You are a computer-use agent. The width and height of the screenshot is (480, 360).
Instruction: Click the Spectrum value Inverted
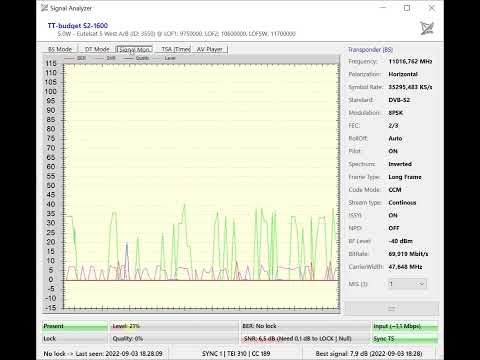tap(400, 164)
